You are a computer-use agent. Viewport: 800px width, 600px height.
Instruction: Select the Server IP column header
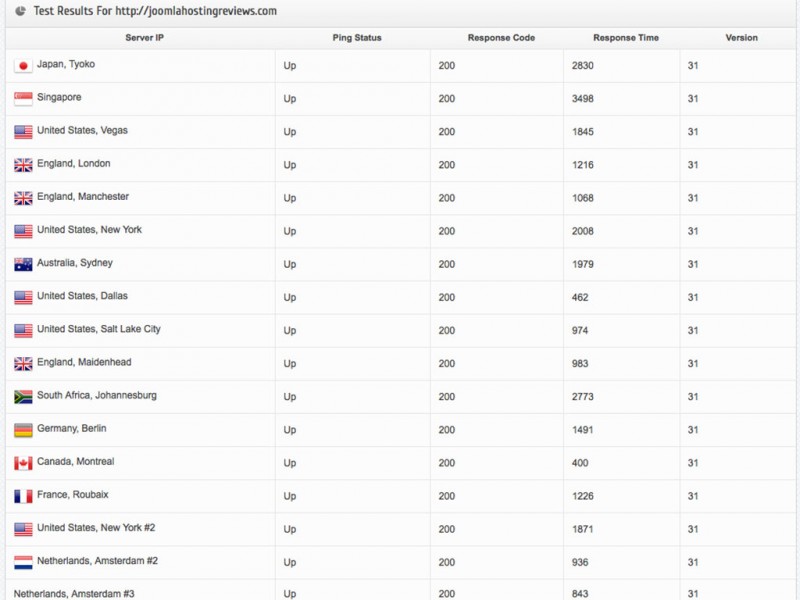144,38
